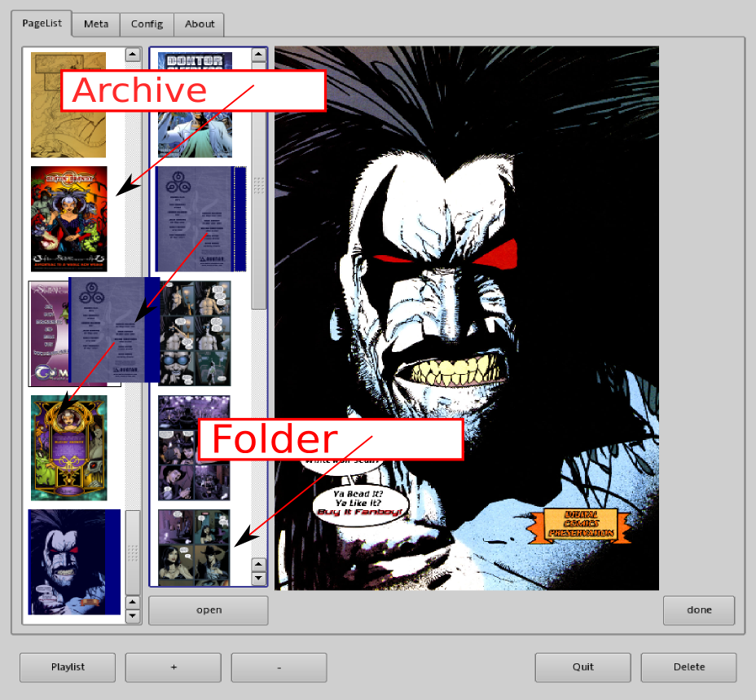Click the open button
756x700 pixels.
point(209,610)
